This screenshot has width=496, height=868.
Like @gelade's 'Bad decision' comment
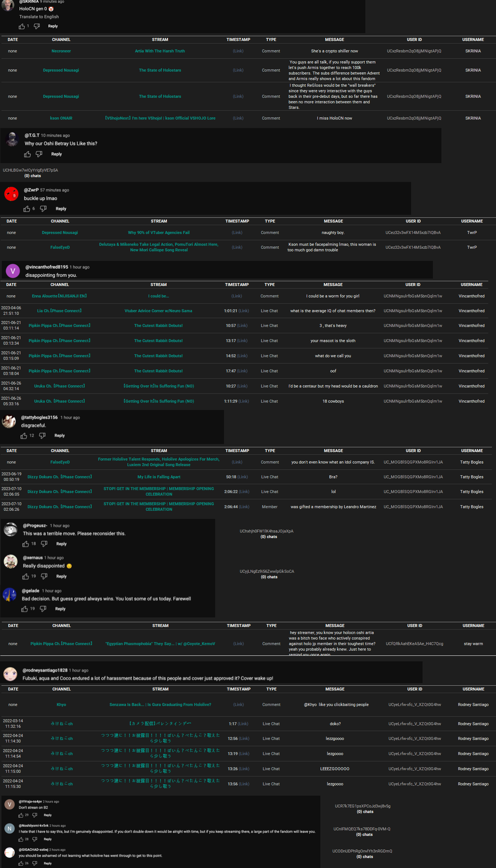point(24,609)
